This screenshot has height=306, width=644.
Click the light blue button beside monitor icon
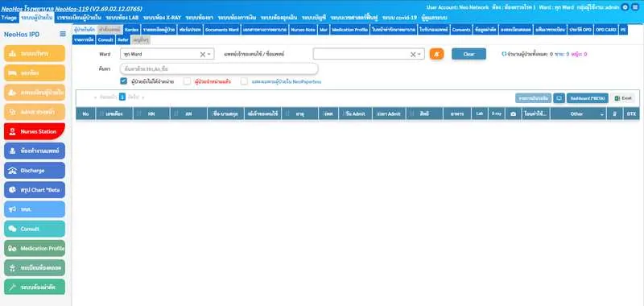pyautogui.click(x=533, y=98)
